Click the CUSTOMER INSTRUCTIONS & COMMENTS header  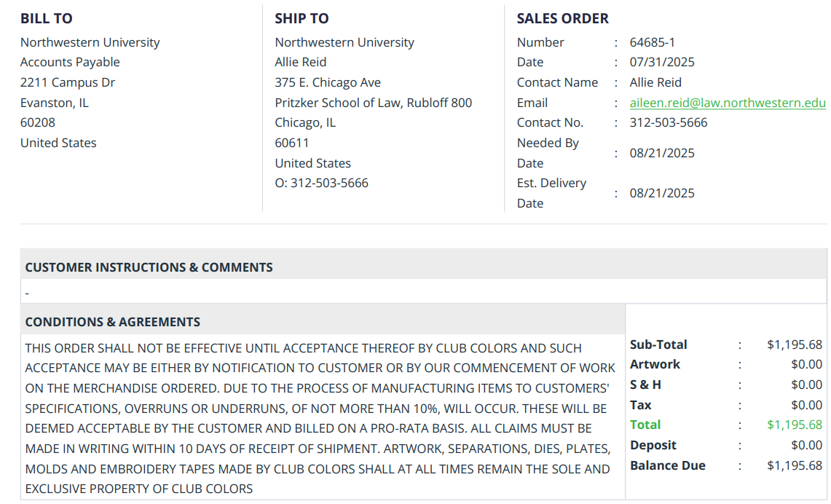(x=149, y=267)
